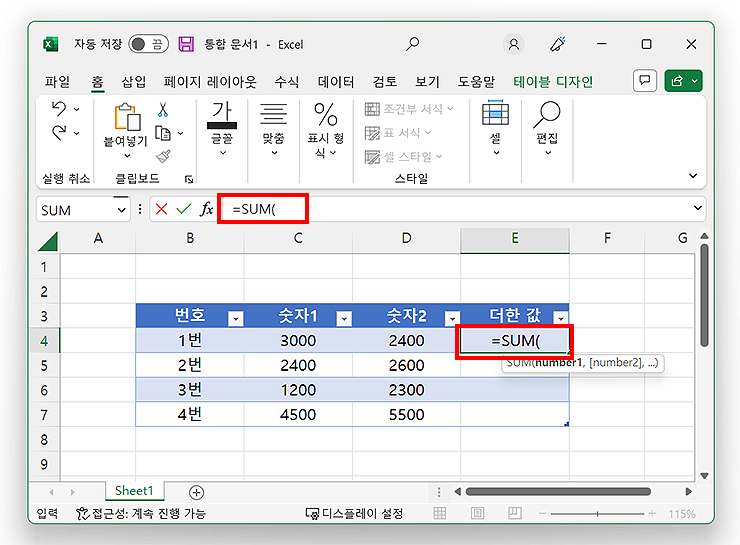This screenshot has height=545, width=740.
Task: Select cell containing 3000
Action: 298,341
